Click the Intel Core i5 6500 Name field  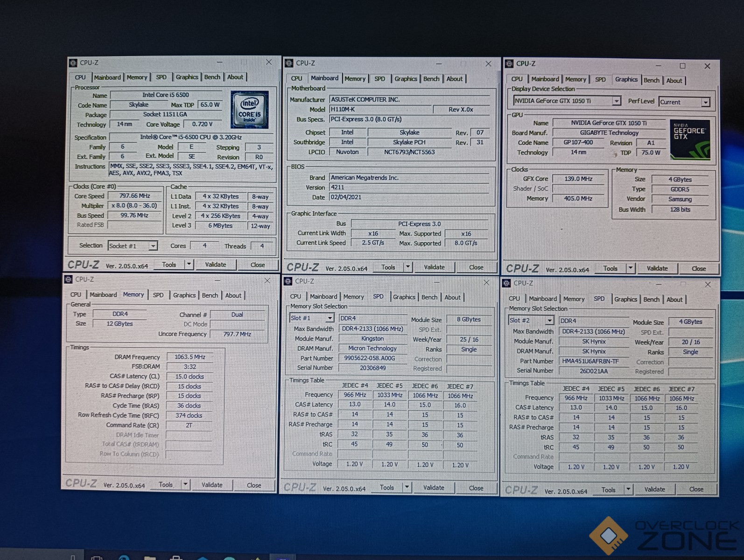pos(166,95)
